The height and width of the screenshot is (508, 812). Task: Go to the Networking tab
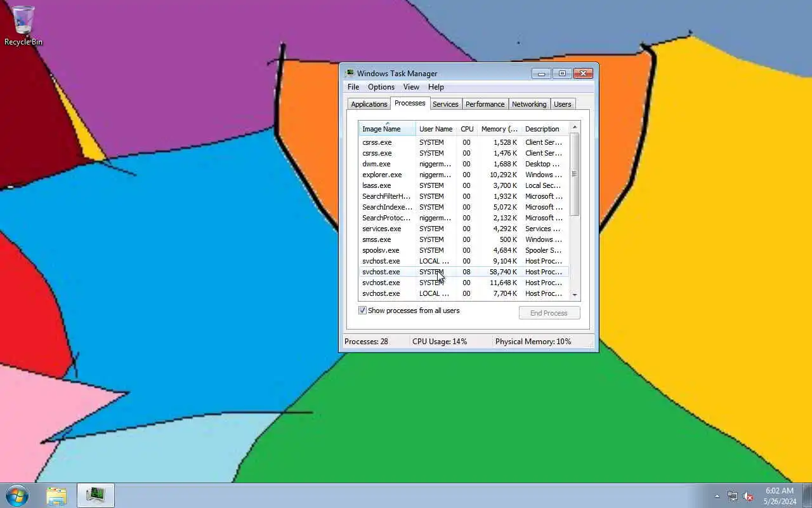pos(529,104)
